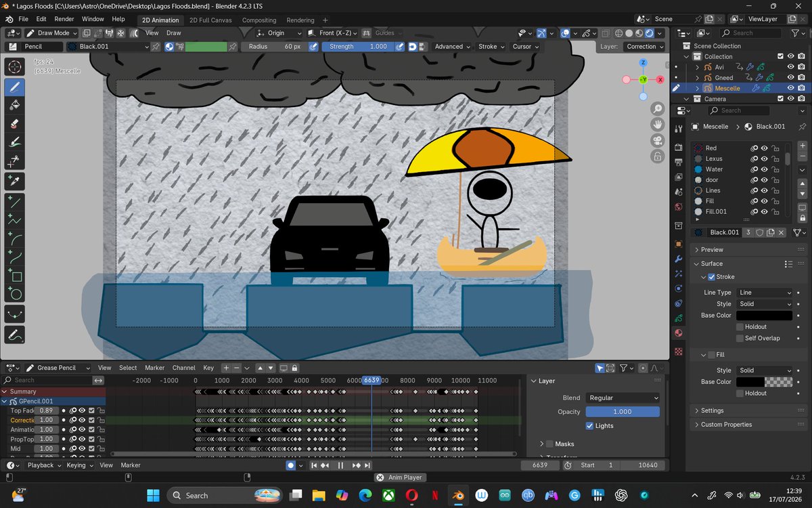The height and width of the screenshot is (508, 812).
Task: Open Netflix from the taskbar
Action: pos(435,495)
